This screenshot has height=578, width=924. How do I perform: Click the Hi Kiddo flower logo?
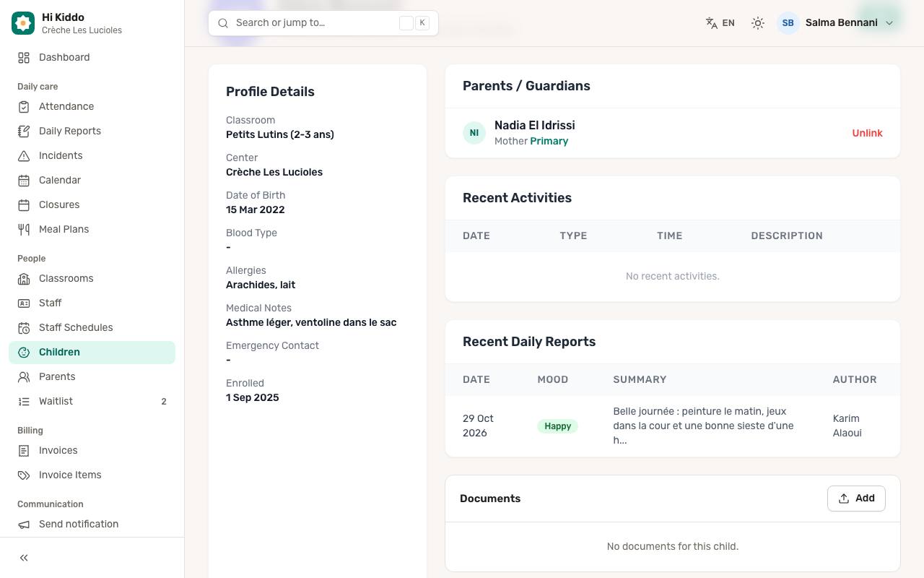[x=23, y=23]
